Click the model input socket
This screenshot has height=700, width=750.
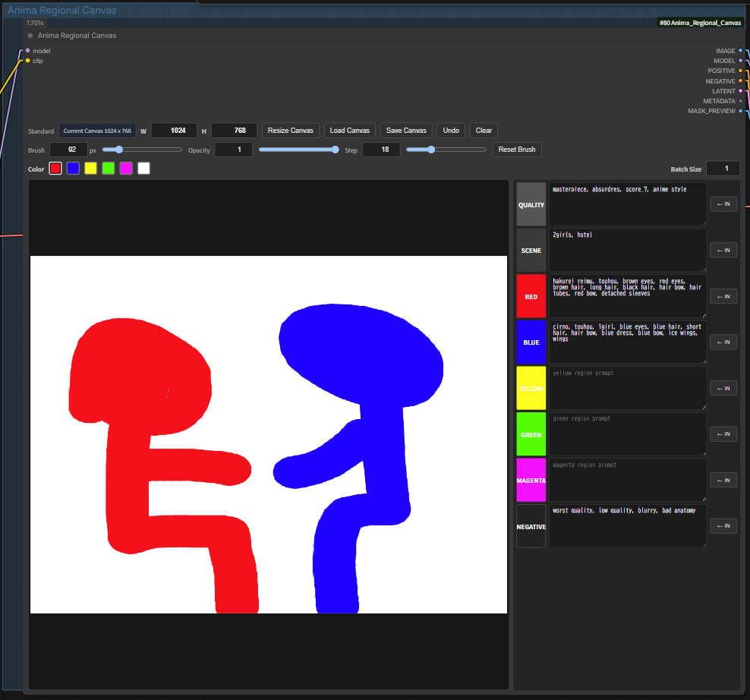[x=28, y=50]
